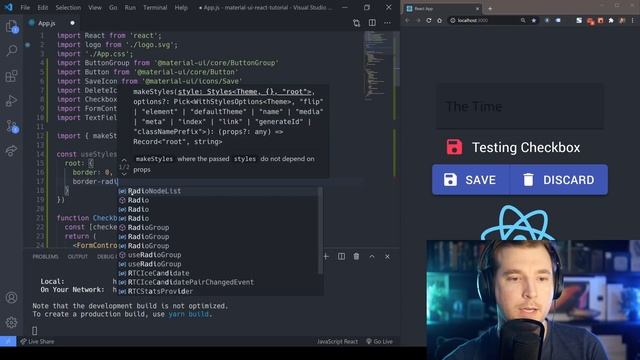Open the Run menu

pyautogui.click(x=130, y=7)
